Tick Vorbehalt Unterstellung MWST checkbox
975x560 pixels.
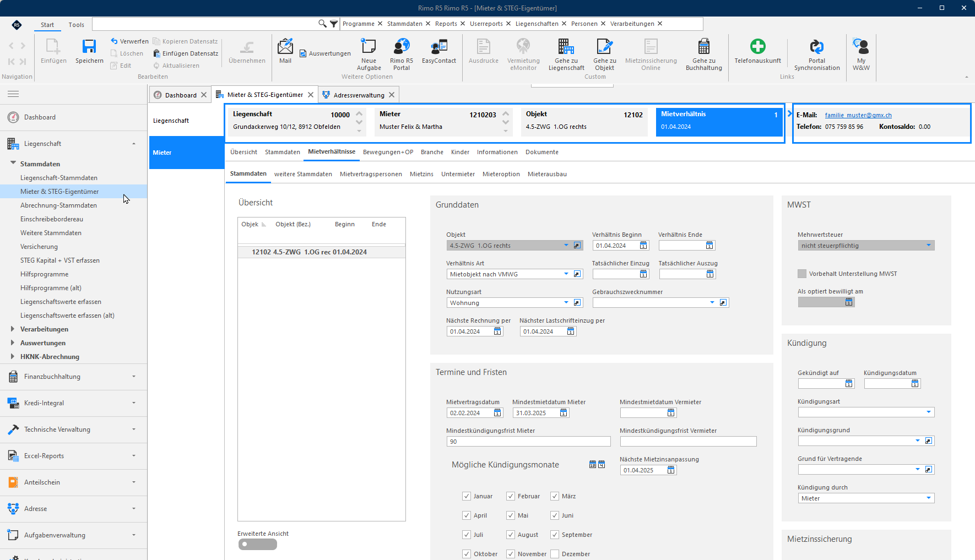802,274
